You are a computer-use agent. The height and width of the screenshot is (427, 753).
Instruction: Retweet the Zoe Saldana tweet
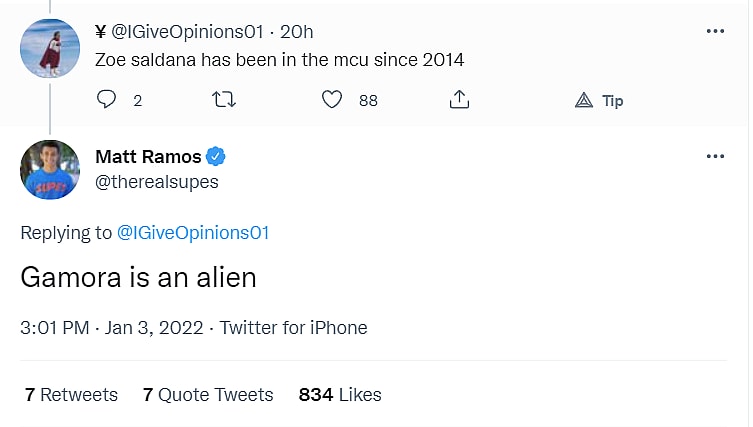point(226,99)
